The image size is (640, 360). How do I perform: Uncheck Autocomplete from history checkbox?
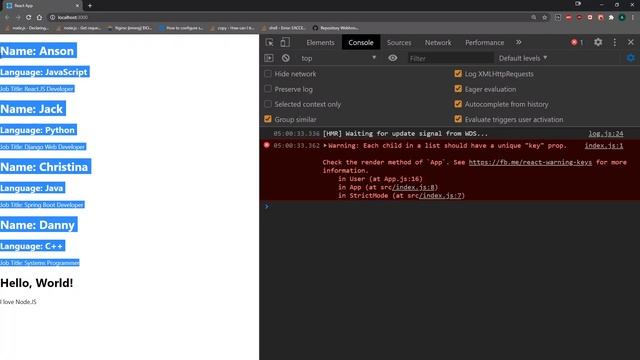pos(458,104)
